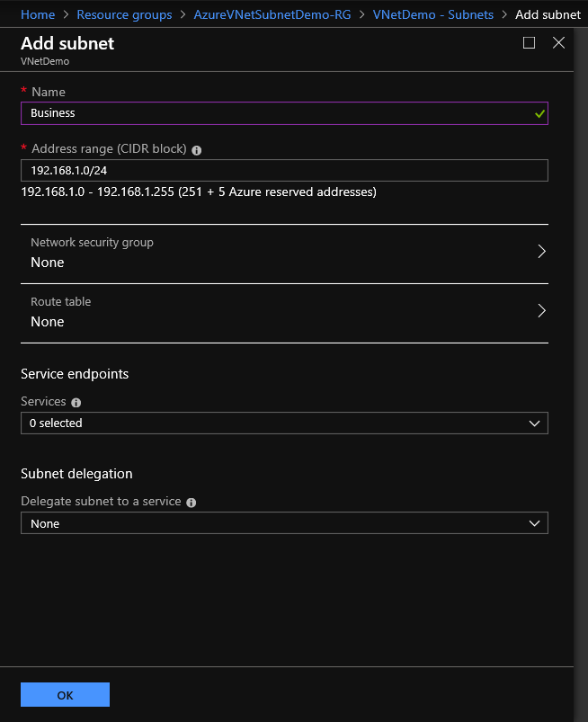Click the Address range info icon
The width and height of the screenshot is (588, 722).
[197, 150]
